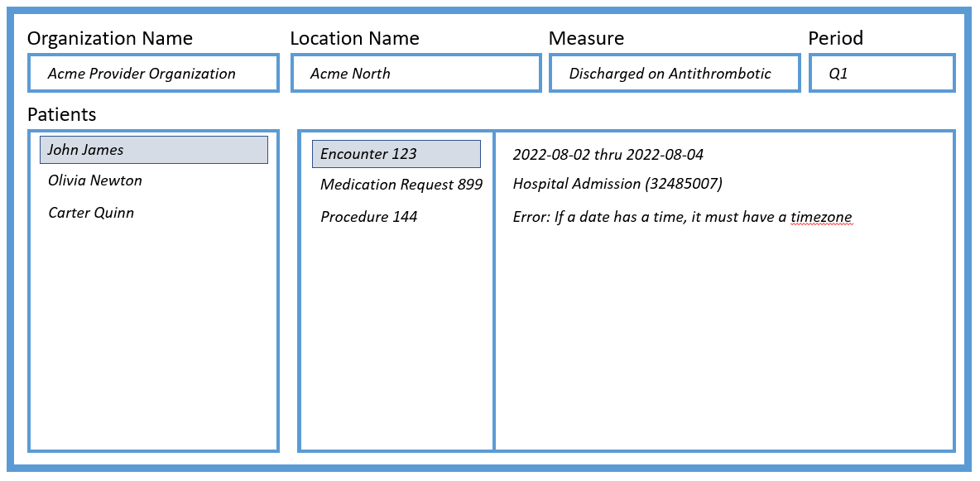The width and height of the screenshot is (980, 481).
Task: Click the Location Name field showing Acme North
Action: [416, 74]
